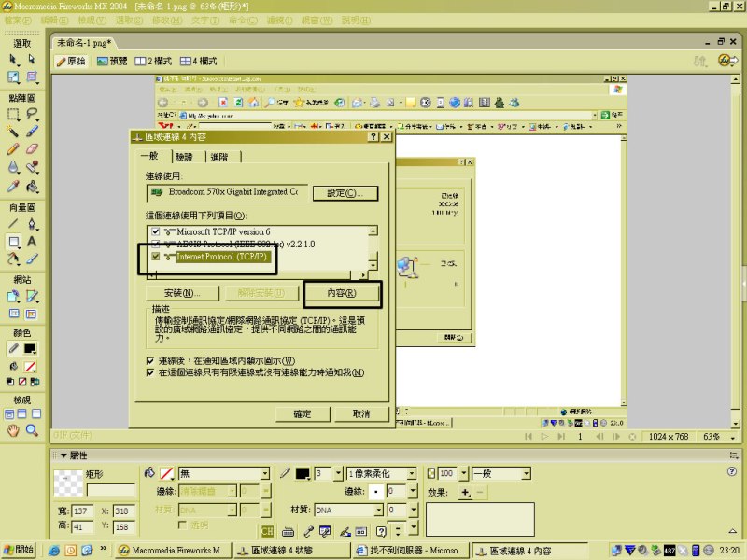Select the Subselection tool

point(32,60)
